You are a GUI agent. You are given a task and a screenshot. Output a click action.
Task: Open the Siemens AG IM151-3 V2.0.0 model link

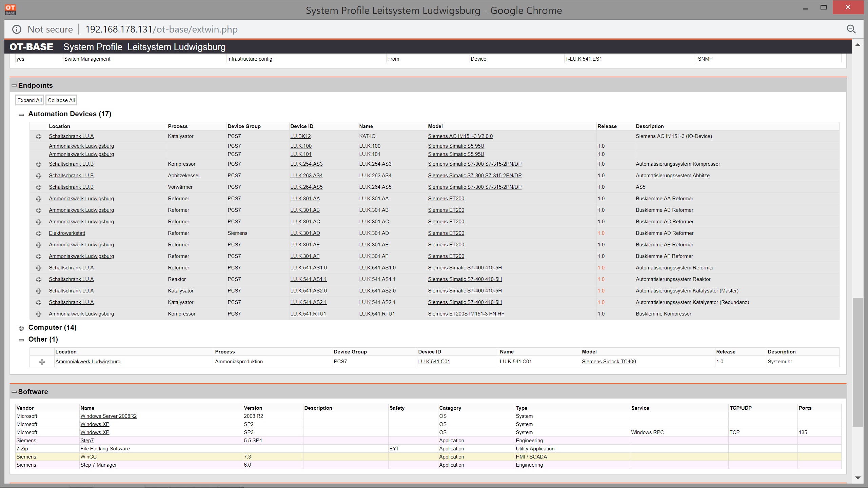pos(460,136)
